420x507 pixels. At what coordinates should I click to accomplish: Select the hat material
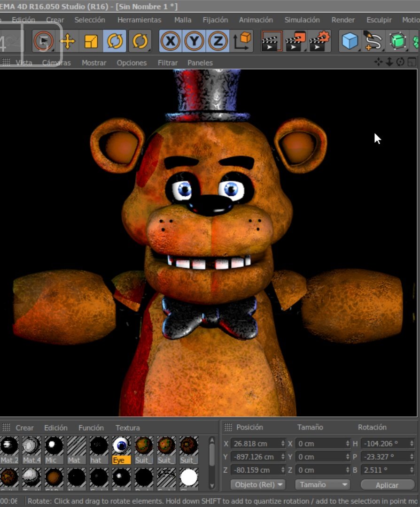tap(99, 450)
